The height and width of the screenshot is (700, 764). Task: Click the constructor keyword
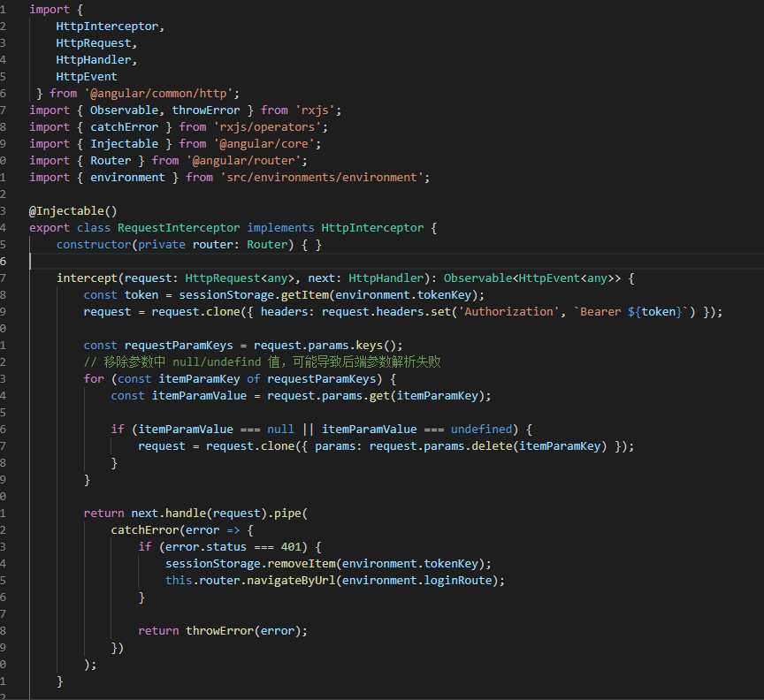94,245
